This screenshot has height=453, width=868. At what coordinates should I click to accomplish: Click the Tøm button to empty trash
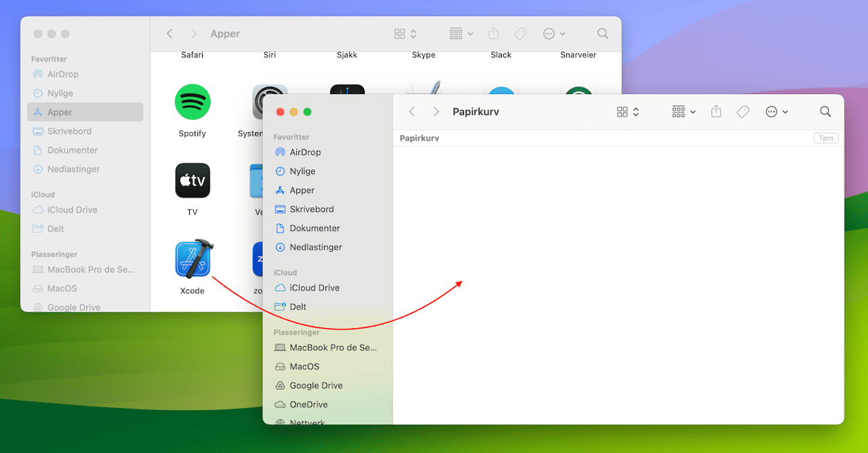(826, 138)
